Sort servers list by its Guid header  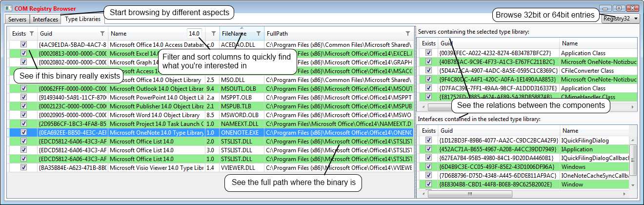click(446, 43)
